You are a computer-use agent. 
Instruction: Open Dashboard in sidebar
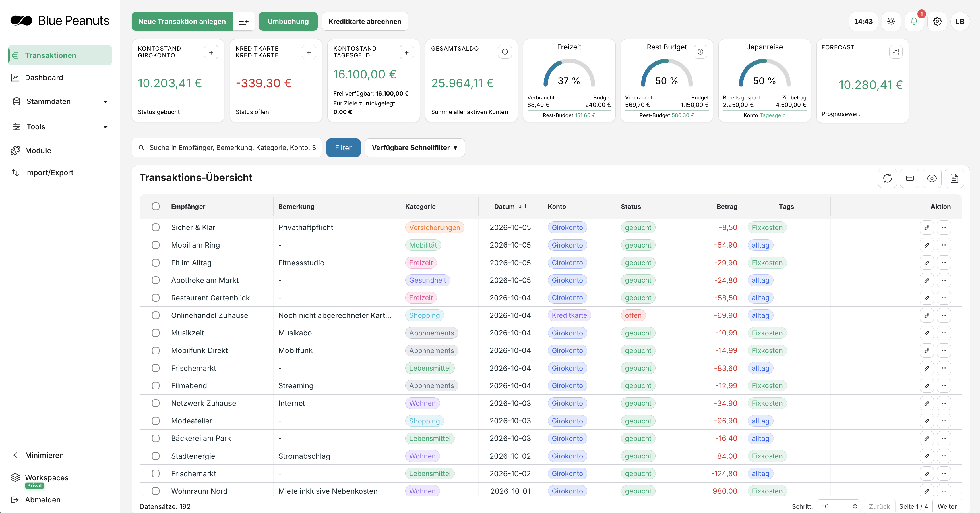(x=60, y=78)
